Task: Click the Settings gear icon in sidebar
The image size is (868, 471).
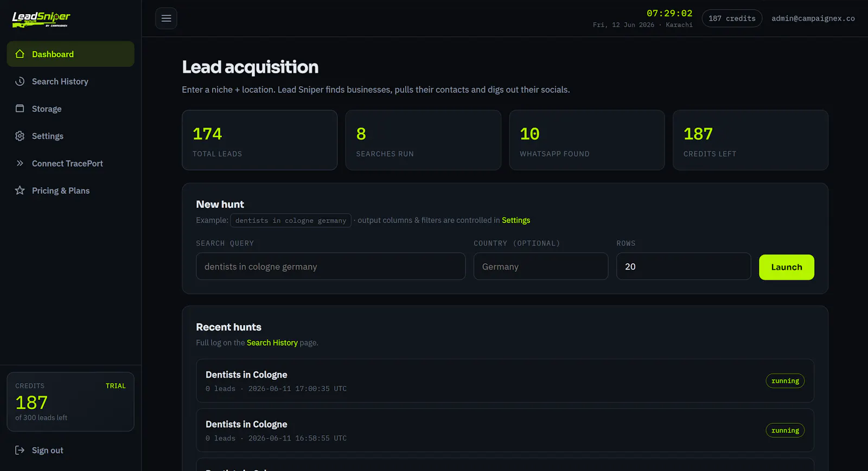Action: click(x=20, y=136)
